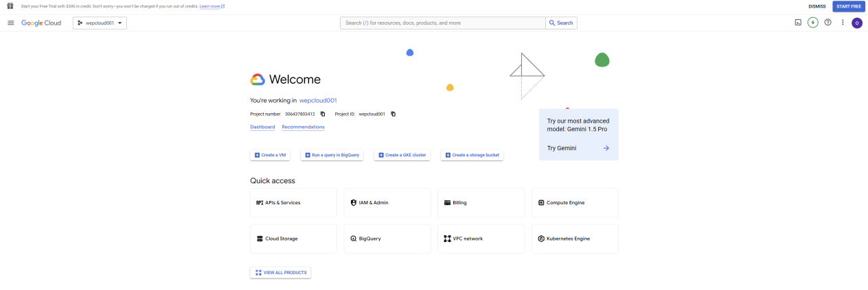Click the IAM & Admin shield icon
The width and height of the screenshot is (868, 290).
(354, 203)
